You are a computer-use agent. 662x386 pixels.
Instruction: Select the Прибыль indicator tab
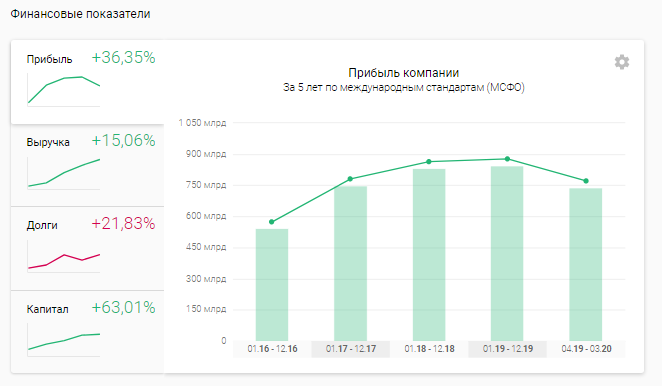87,82
